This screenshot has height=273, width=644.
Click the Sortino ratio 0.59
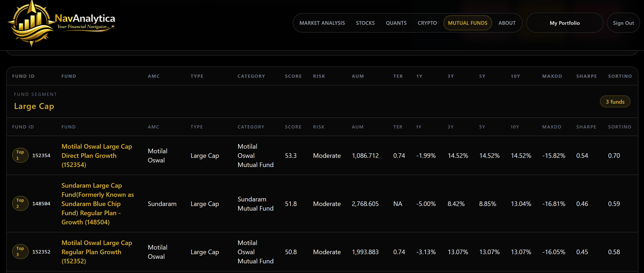[x=614, y=204]
